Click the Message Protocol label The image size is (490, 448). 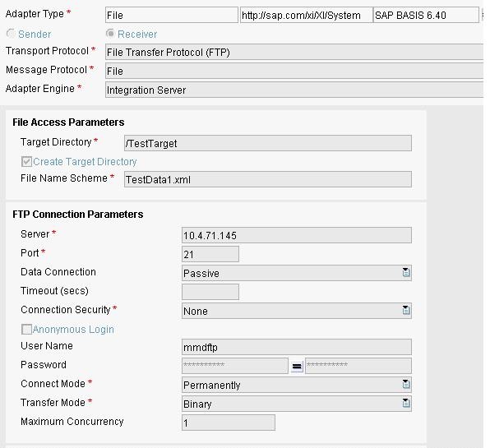(x=46, y=70)
